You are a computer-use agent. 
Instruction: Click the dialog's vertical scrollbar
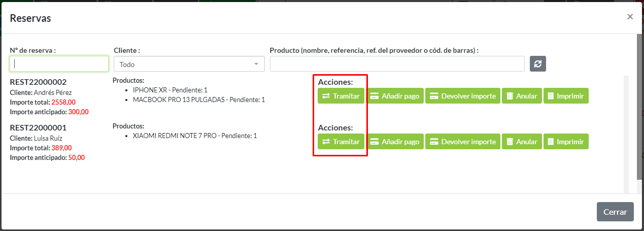639,107
